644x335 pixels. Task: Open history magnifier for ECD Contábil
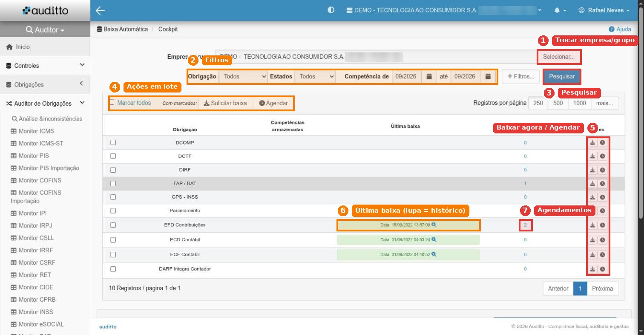point(434,240)
